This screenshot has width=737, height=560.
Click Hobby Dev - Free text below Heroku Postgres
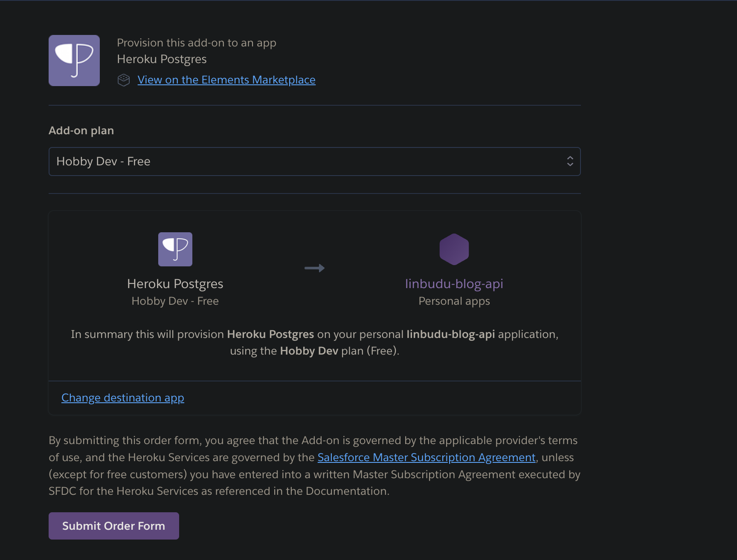click(175, 301)
